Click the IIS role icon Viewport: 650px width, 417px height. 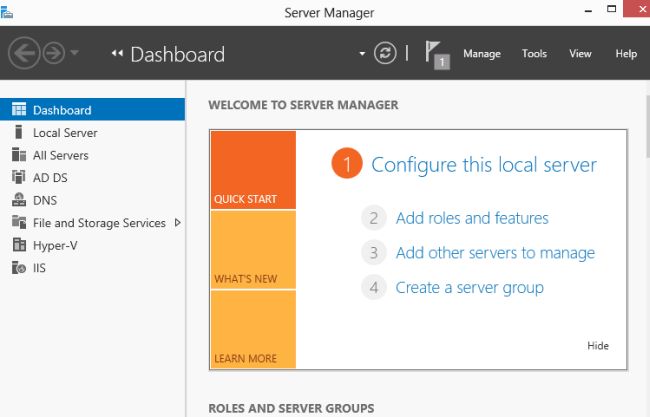(18, 268)
